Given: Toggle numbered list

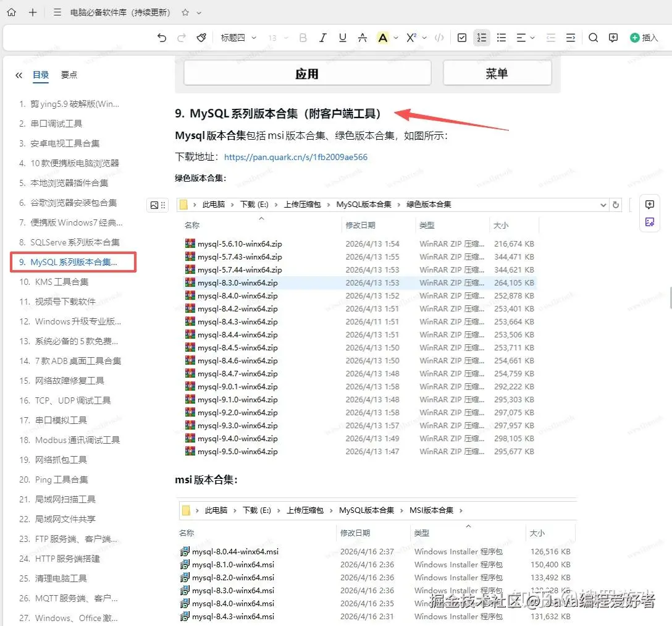Looking at the screenshot, I should tap(482, 38).
